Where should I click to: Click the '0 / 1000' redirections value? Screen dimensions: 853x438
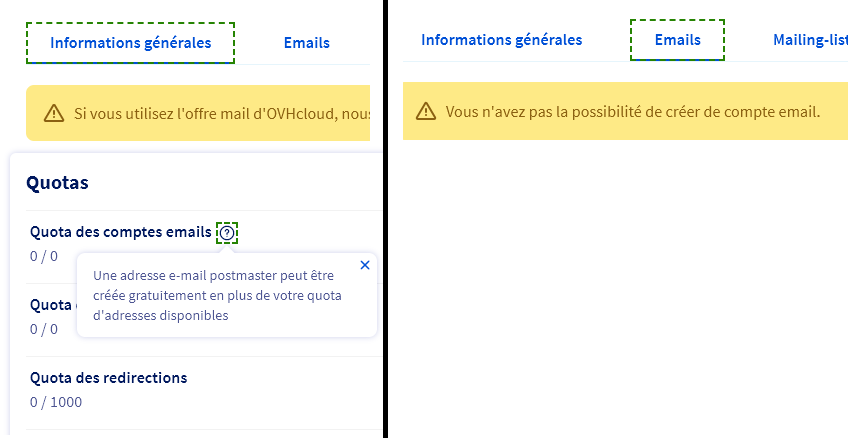(x=56, y=402)
